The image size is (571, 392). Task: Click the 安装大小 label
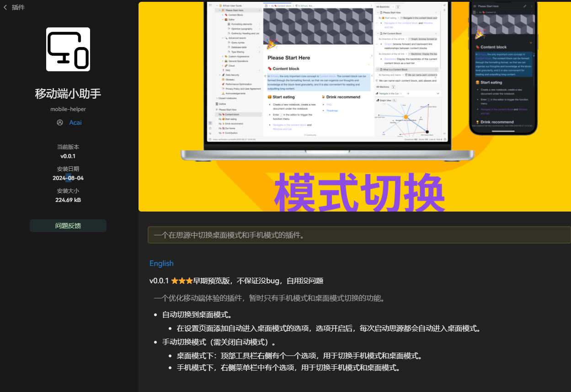tap(68, 191)
